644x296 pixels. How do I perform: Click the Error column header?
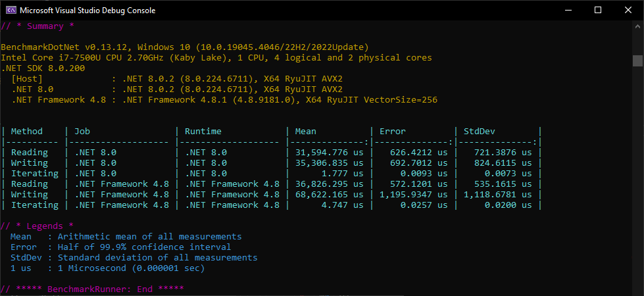coord(393,132)
